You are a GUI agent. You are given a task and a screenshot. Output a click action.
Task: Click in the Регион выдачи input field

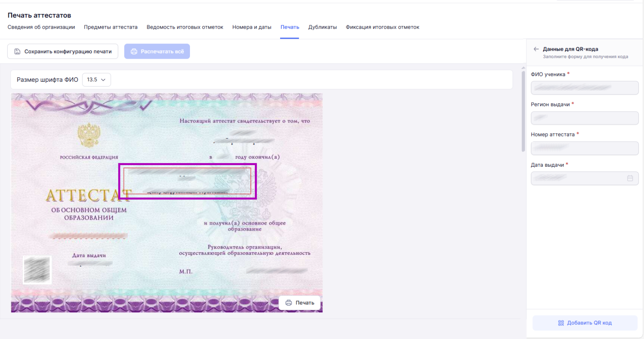pos(584,118)
